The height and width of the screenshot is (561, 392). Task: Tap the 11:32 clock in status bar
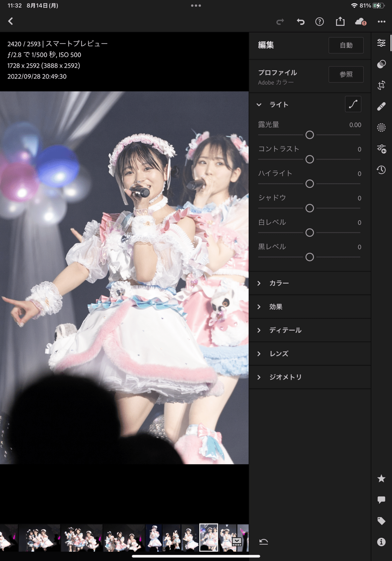[15, 6]
